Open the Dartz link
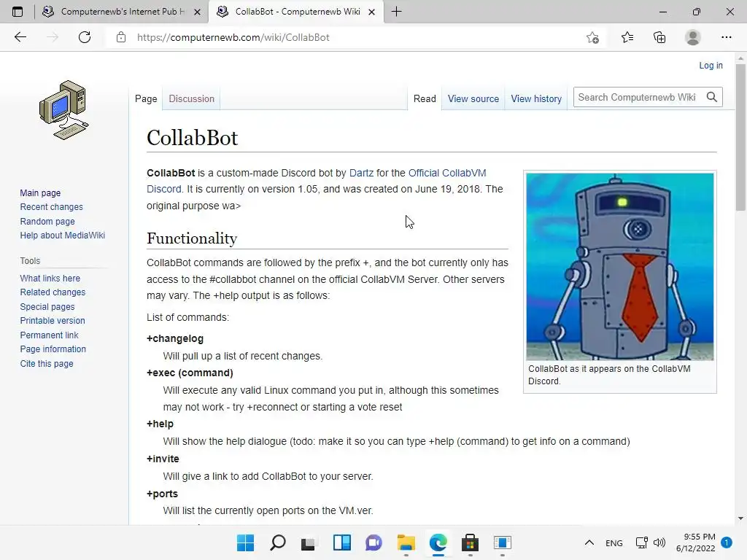The image size is (747, 560). [361, 173]
